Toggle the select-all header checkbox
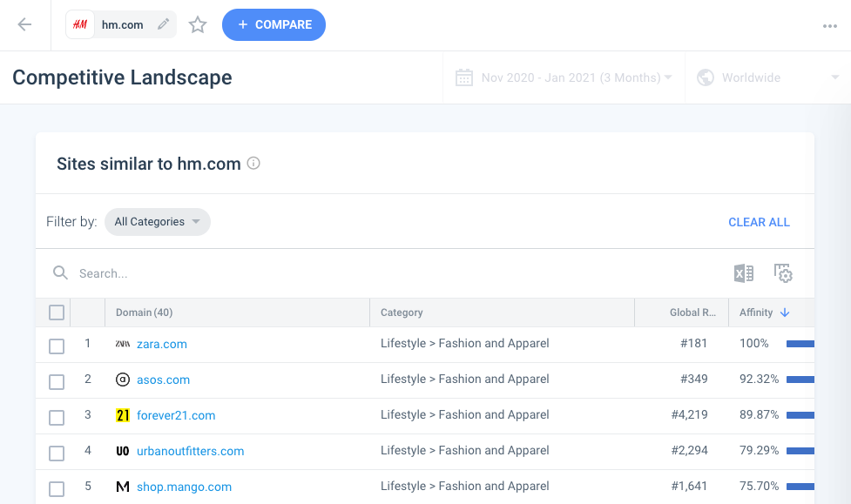Viewport: 851px width, 504px height. 57,312
